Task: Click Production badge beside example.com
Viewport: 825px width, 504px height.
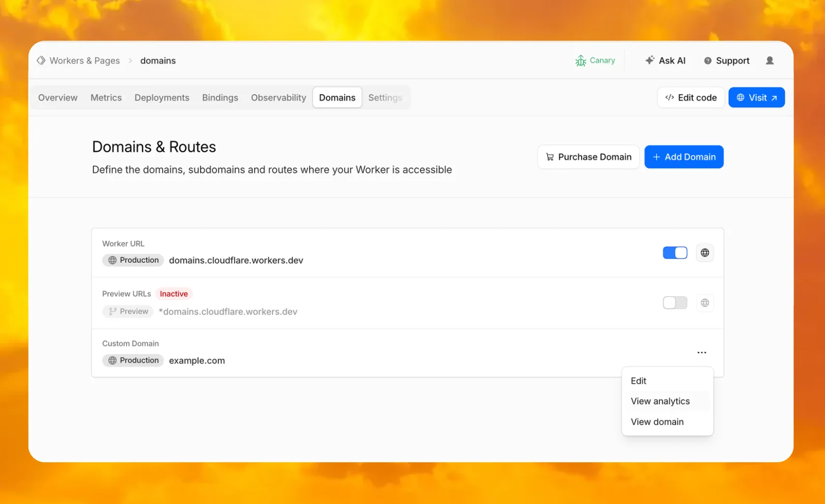Action: 133,360
